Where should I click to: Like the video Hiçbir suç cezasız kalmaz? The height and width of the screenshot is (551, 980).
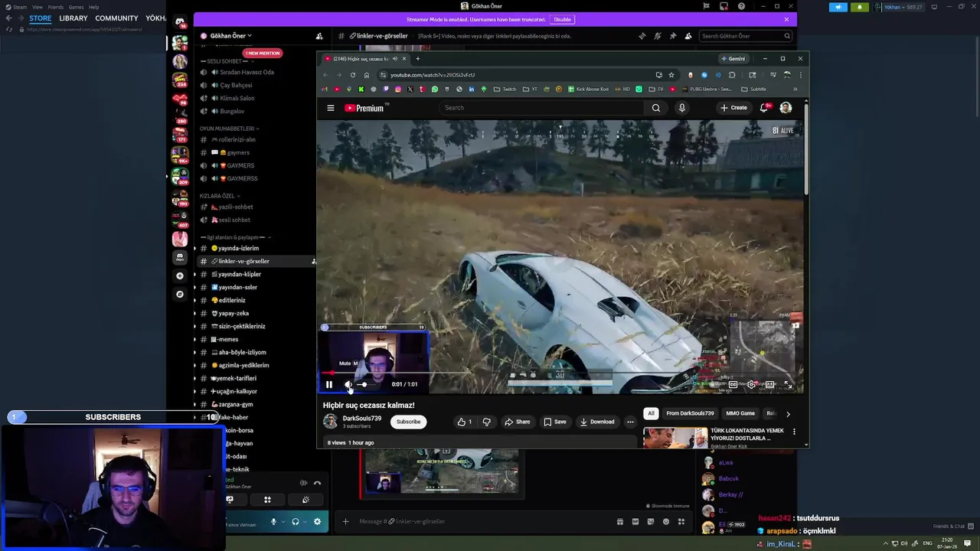pyautogui.click(x=464, y=422)
